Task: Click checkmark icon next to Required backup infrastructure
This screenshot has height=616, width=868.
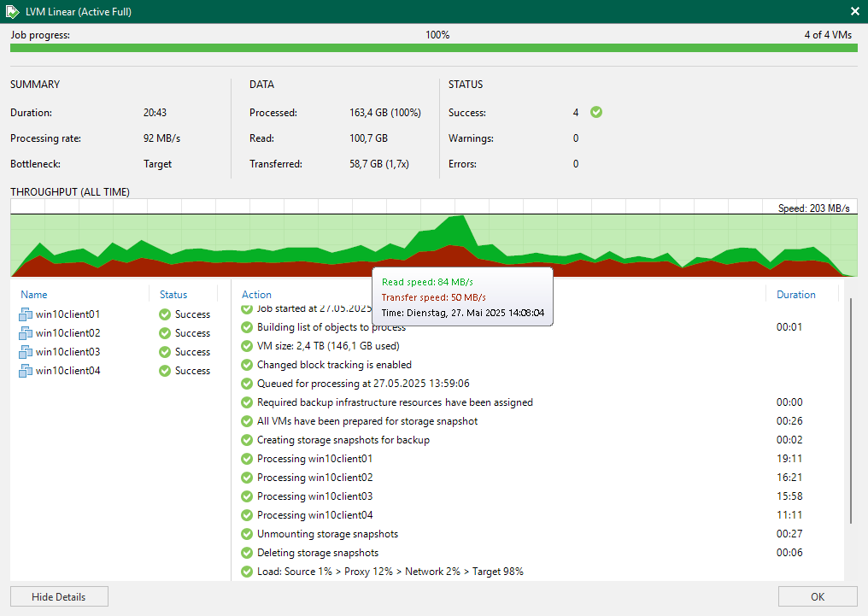Action: coord(247,402)
